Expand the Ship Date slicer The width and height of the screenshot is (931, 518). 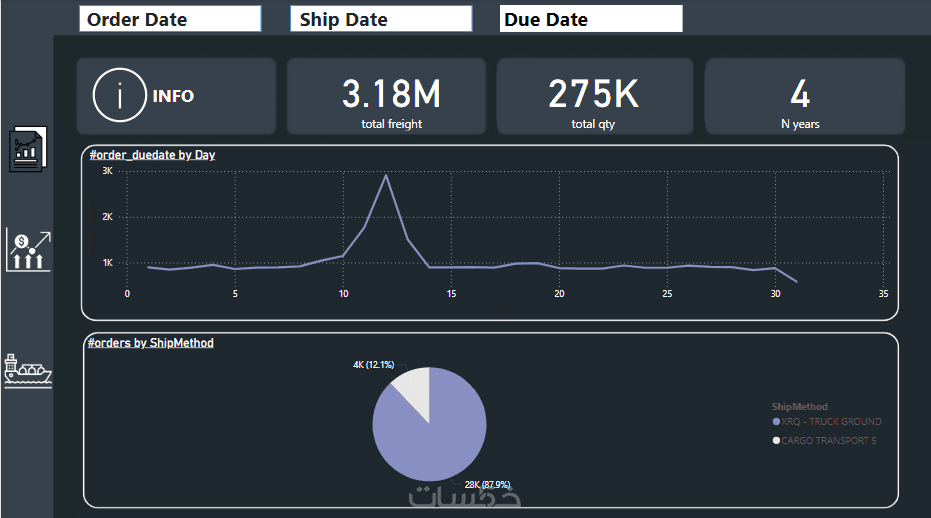[381, 19]
